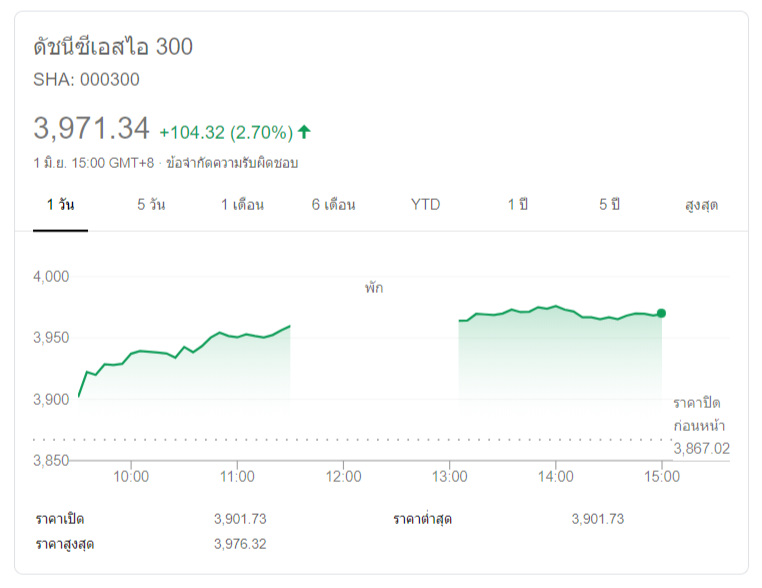Click the green up arrow icon
This screenshot has width=762, height=588.
click(304, 131)
